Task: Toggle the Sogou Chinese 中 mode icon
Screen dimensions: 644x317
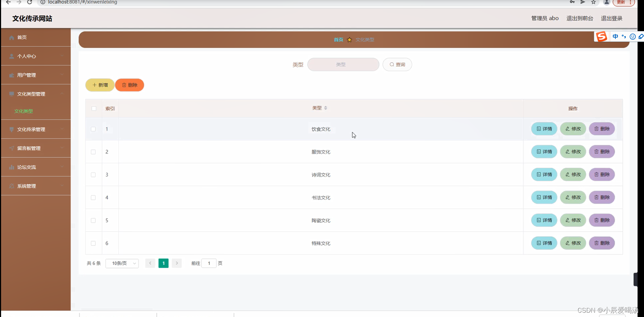Action: coord(615,36)
